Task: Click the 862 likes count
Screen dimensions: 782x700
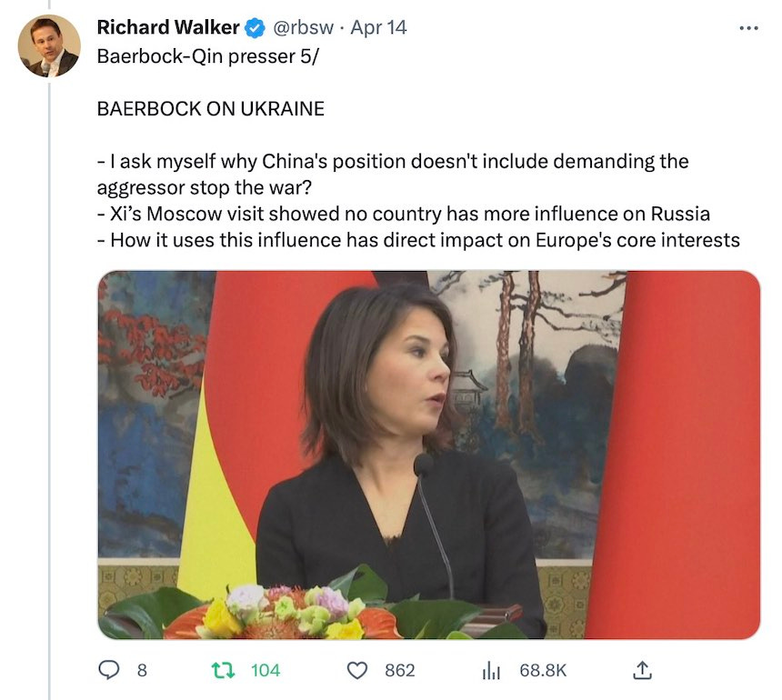Action: tap(399, 671)
